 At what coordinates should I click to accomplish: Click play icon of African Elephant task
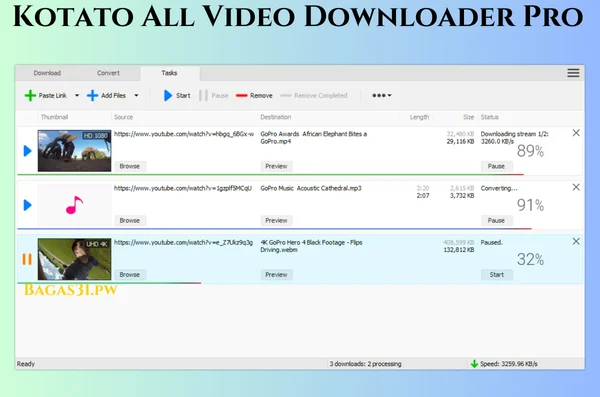coord(27,151)
